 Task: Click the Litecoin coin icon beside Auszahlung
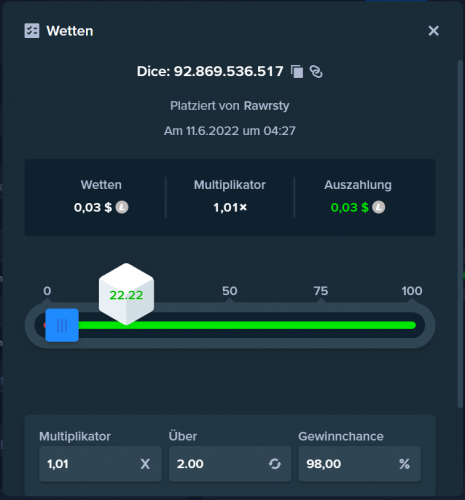coord(378,207)
